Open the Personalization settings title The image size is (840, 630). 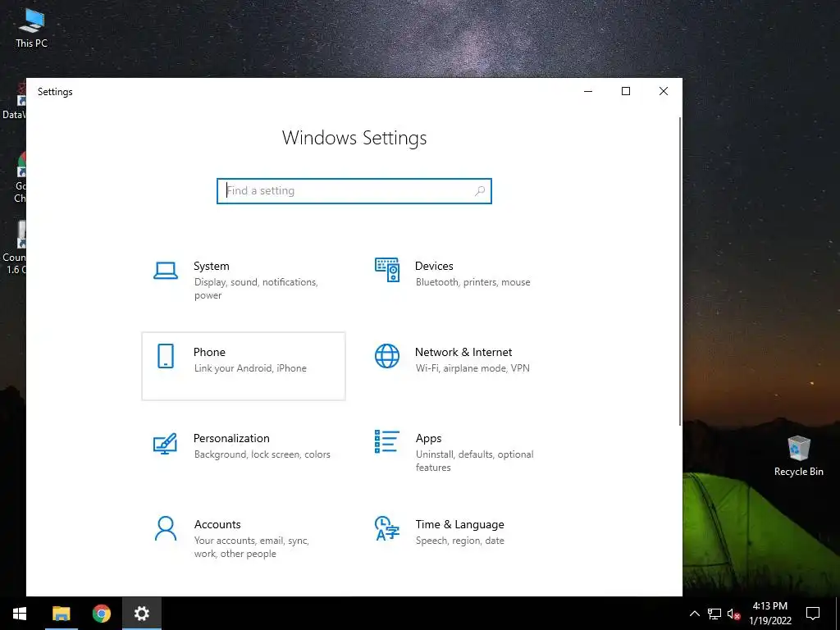[231, 438]
